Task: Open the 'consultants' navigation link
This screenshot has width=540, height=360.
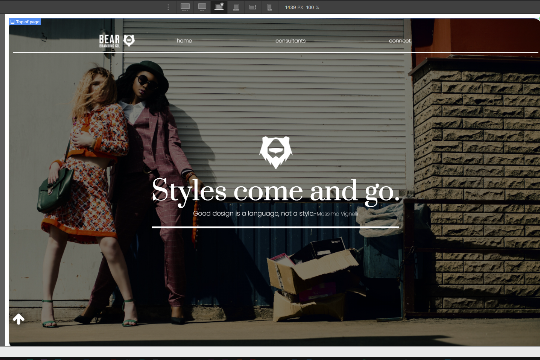Action: click(x=291, y=41)
